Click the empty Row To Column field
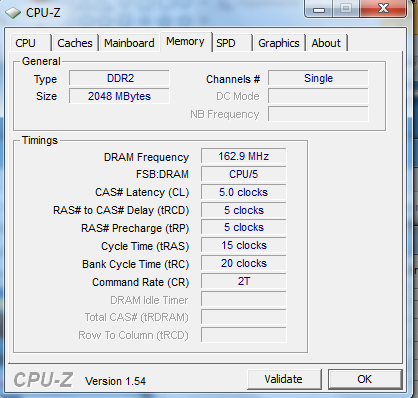The width and height of the screenshot is (418, 398). pyautogui.click(x=244, y=335)
